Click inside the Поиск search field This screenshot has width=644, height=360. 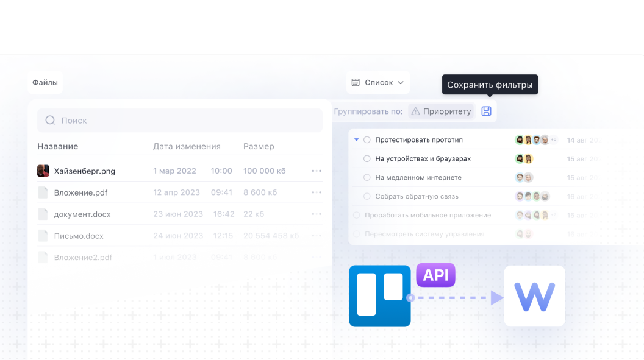[x=152, y=120]
